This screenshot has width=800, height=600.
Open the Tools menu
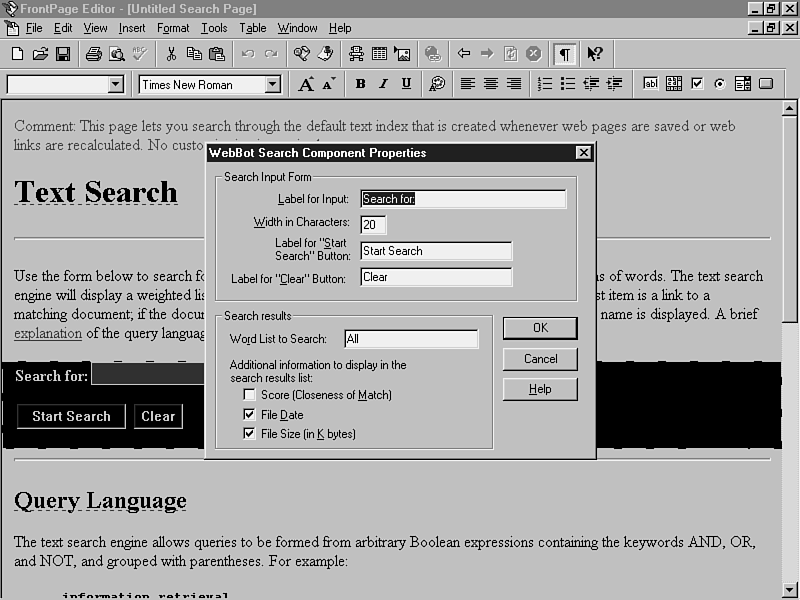(x=214, y=28)
